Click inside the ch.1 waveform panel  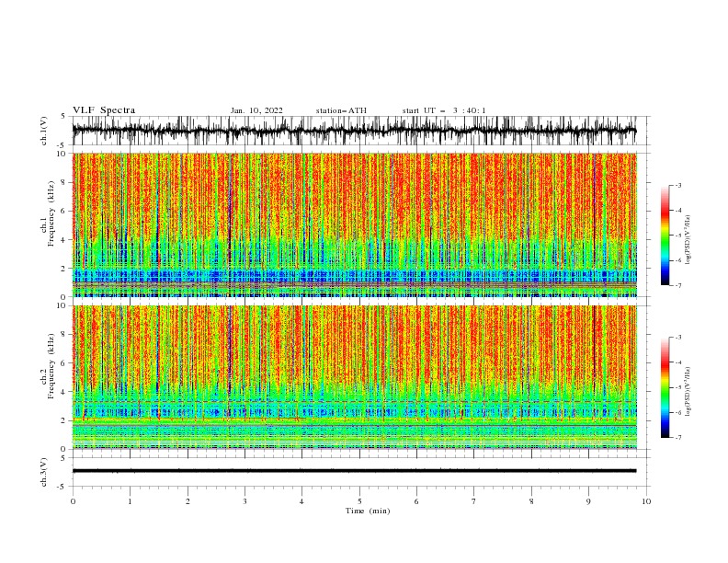360,131
